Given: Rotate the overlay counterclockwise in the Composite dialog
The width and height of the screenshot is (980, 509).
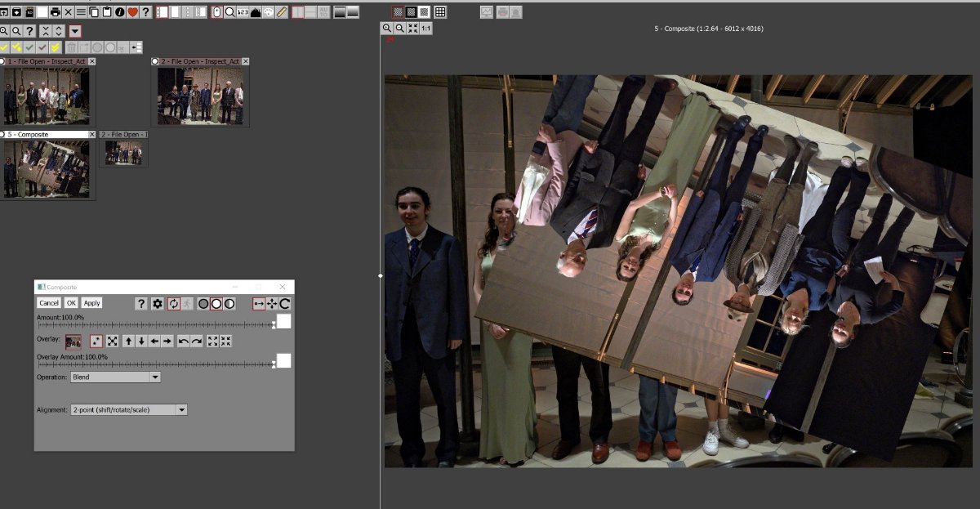Looking at the screenshot, I should coord(184,341).
